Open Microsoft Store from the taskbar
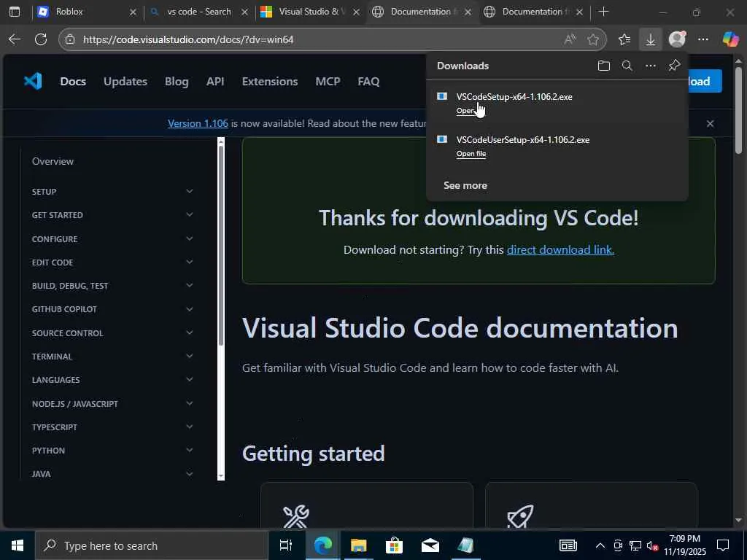This screenshot has height=560, width=747. [394, 545]
